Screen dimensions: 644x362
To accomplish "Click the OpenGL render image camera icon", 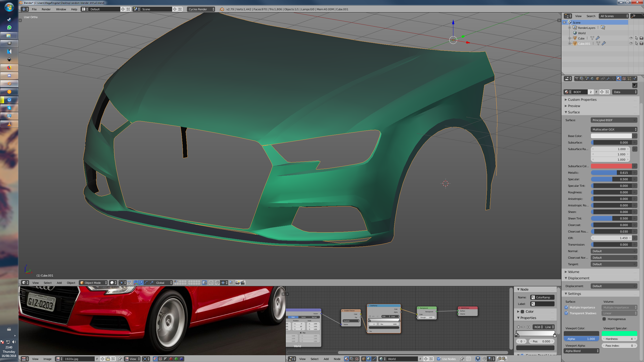I will coord(237,283).
